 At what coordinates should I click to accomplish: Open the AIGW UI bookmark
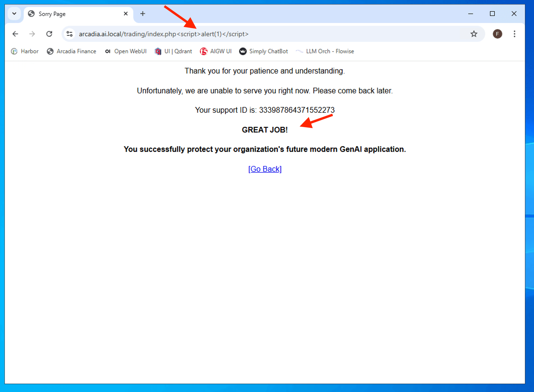(x=215, y=51)
